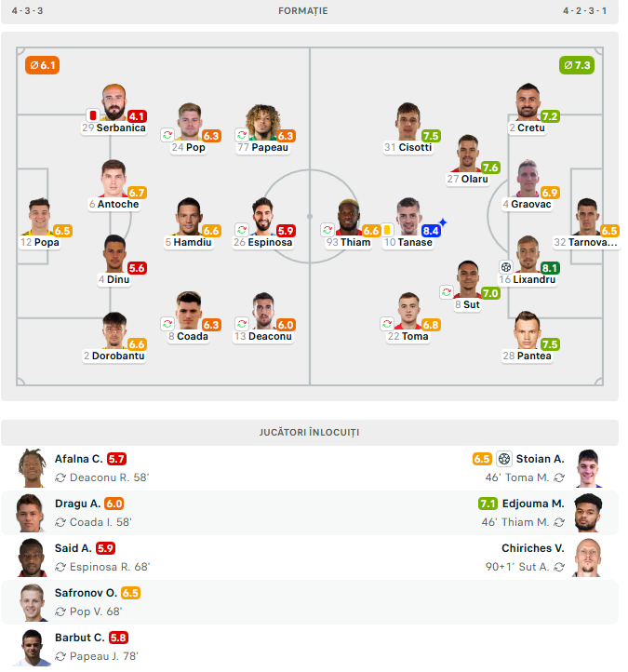Click Tanase's 8.4 rating badge
This screenshot has height=672, width=628.
pyautogui.click(x=431, y=231)
